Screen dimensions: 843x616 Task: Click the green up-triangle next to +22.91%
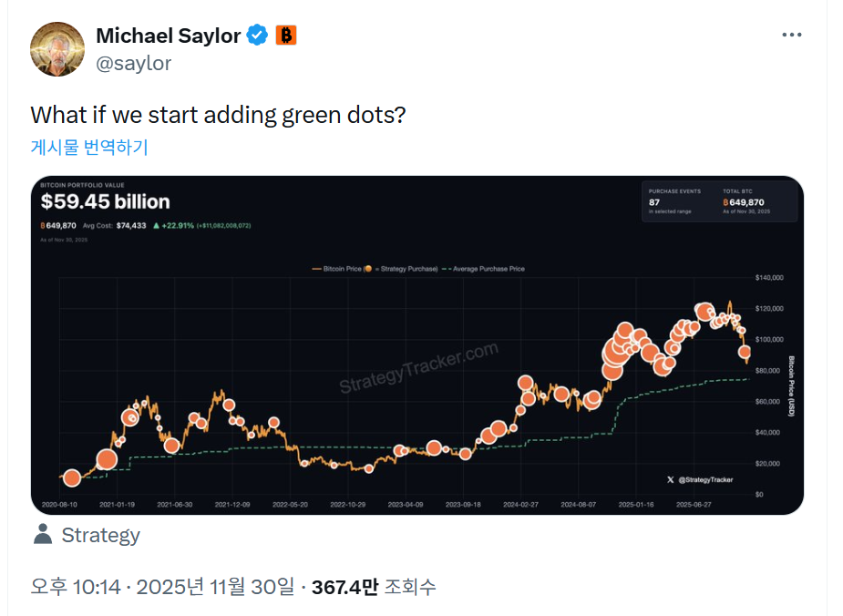coord(157,225)
